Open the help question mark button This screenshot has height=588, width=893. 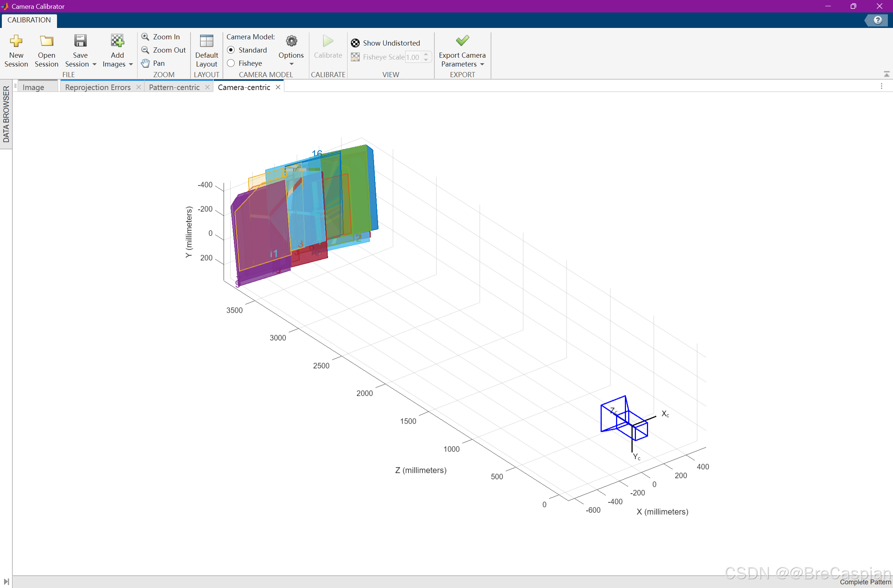tap(878, 20)
